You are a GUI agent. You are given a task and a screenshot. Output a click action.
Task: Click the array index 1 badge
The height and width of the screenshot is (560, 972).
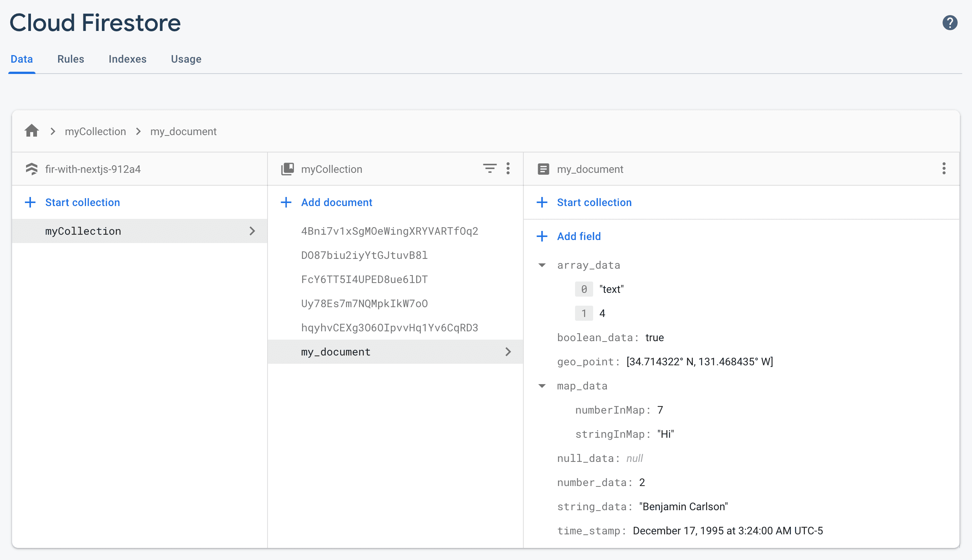pyautogui.click(x=584, y=314)
